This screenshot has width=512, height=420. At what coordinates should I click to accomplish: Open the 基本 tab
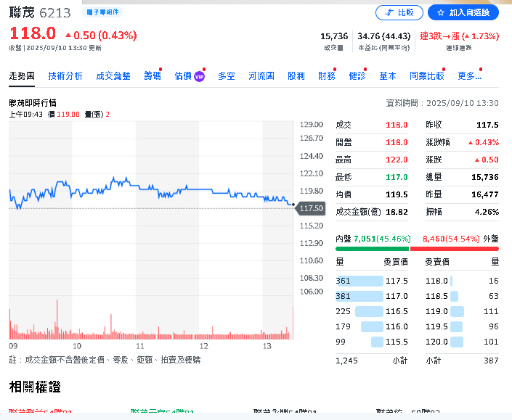point(388,76)
